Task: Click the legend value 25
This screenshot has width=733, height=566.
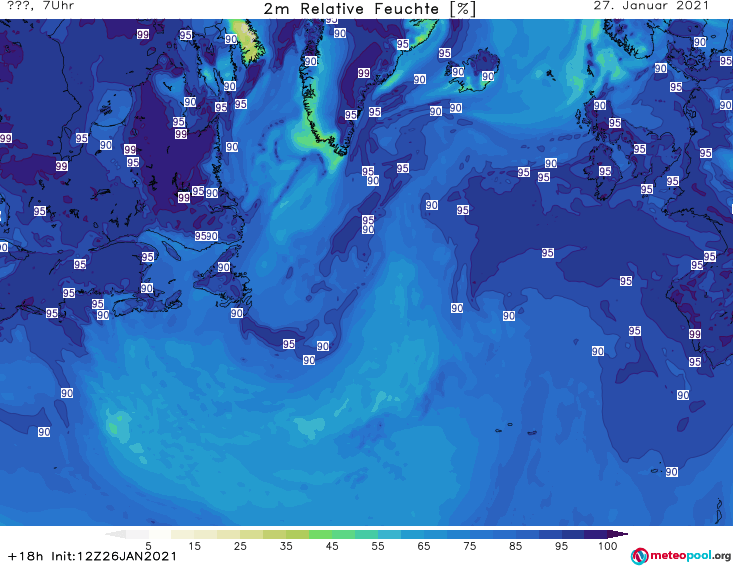Action: [240, 545]
